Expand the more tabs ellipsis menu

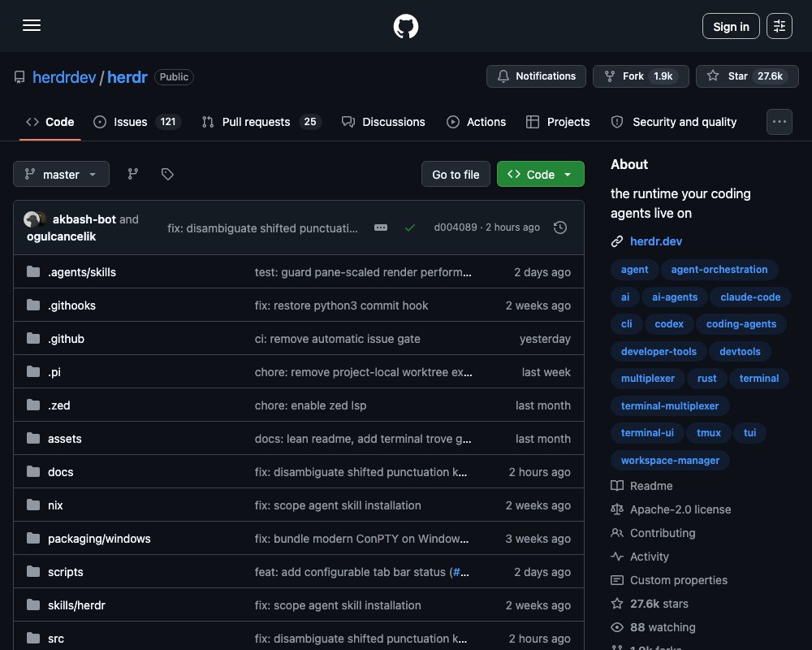point(779,122)
